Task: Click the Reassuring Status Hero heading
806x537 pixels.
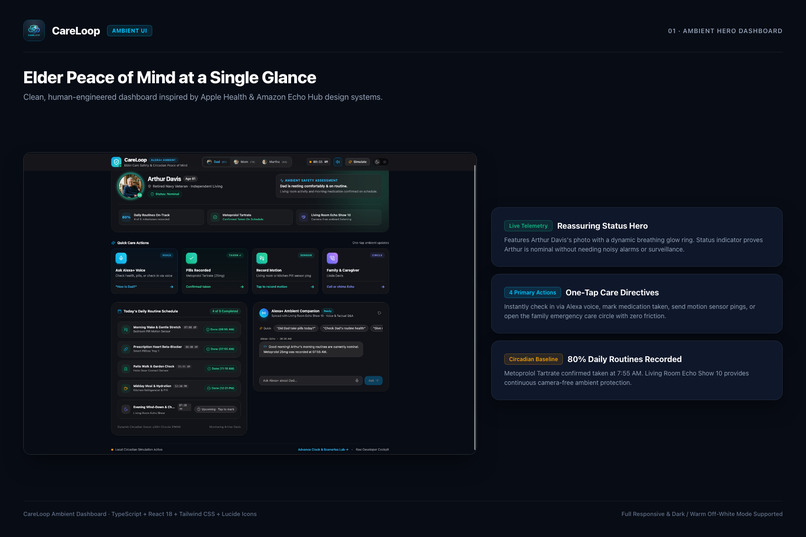Action: click(x=602, y=226)
